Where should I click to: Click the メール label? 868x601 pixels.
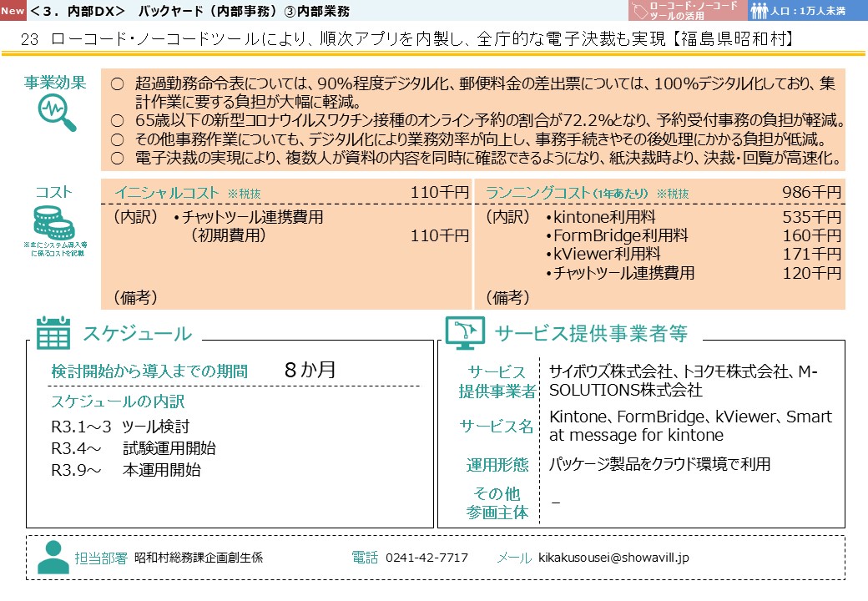(x=514, y=558)
